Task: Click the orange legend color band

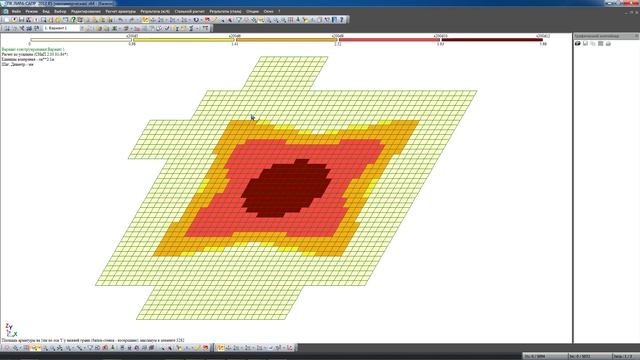Action: coord(287,40)
